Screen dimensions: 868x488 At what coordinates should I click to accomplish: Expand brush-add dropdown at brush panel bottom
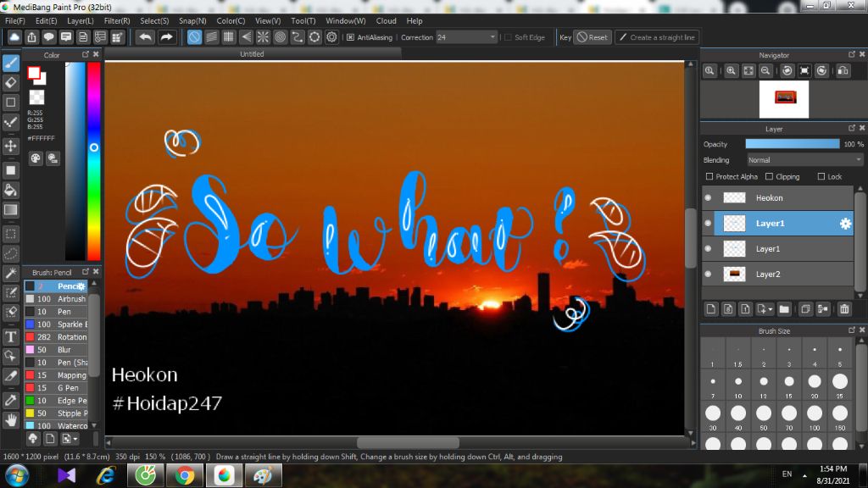point(75,440)
